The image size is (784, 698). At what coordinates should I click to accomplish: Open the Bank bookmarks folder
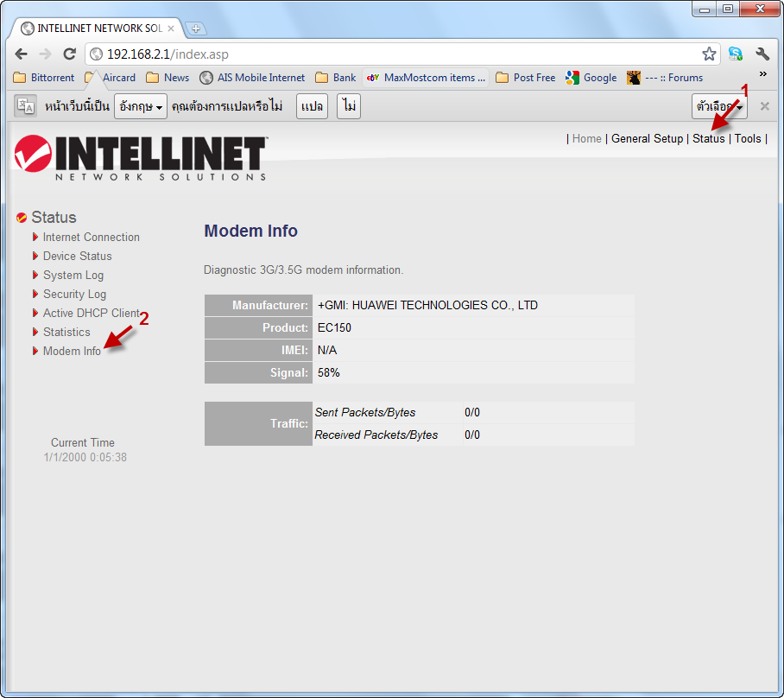tap(336, 78)
